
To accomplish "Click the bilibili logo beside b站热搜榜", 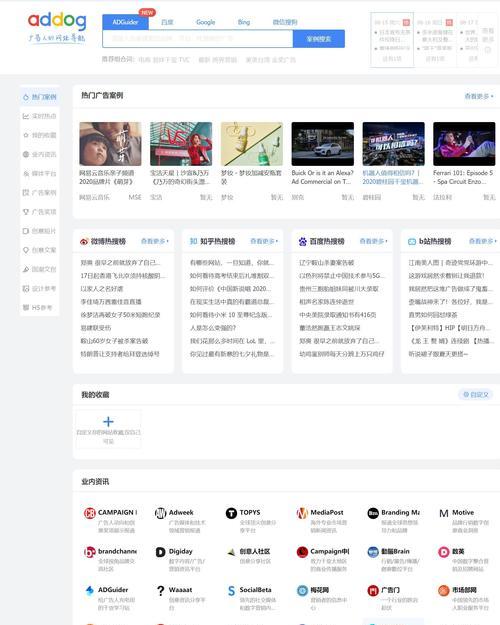I will 412,242.
